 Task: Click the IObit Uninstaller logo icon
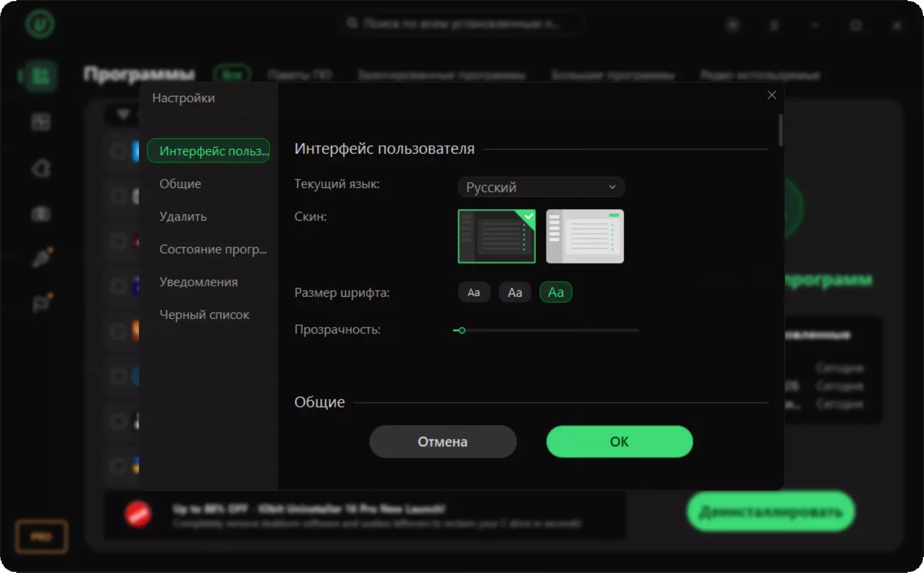[40, 24]
